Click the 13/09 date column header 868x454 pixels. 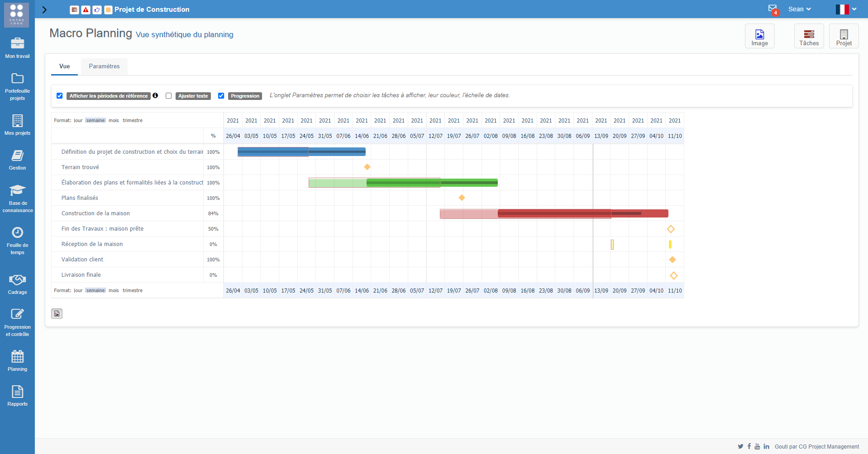601,136
